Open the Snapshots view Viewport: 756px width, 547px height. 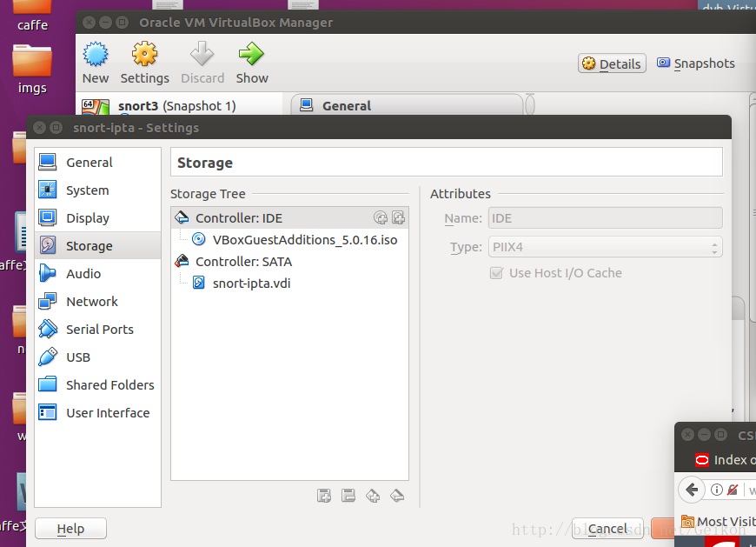tap(696, 63)
